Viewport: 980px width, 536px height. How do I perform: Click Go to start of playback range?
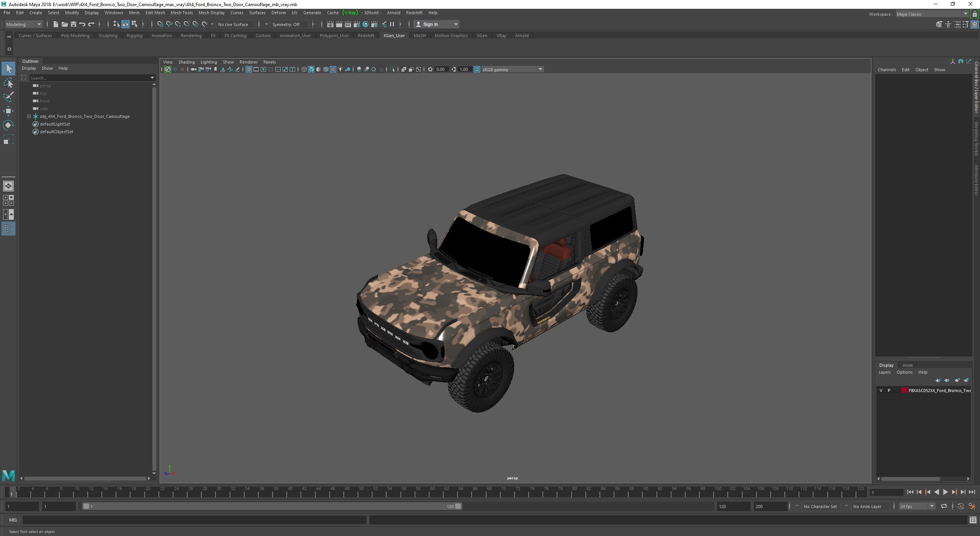click(x=910, y=492)
